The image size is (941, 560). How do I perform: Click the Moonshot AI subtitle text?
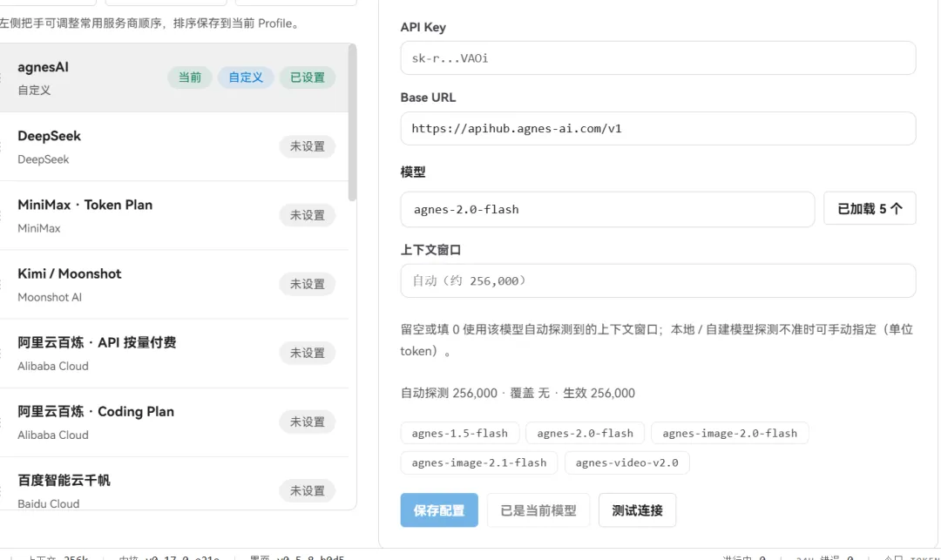click(50, 297)
